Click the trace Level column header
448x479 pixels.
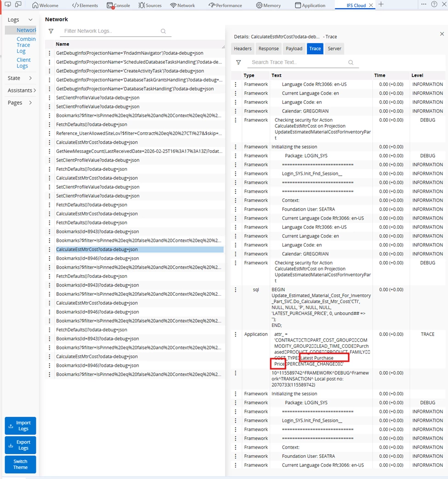(417, 75)
